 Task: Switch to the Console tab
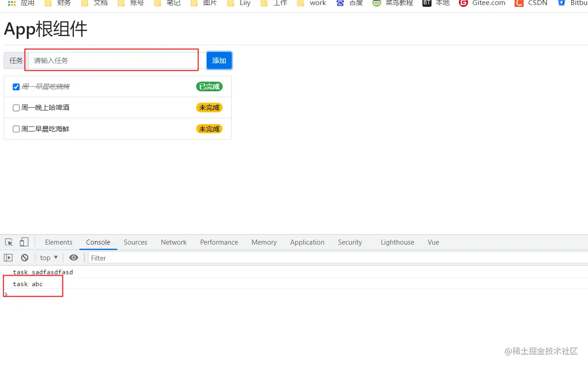click(x=98, y=242)
